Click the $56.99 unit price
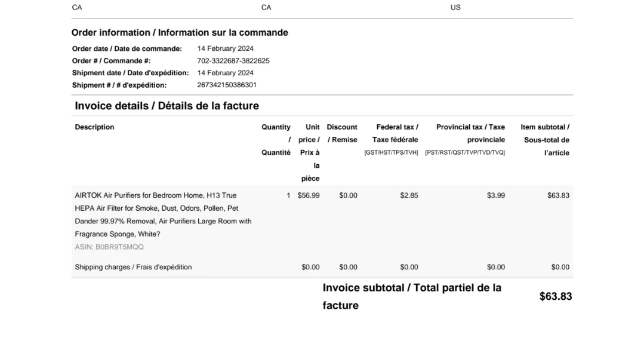 click(309, 195)
